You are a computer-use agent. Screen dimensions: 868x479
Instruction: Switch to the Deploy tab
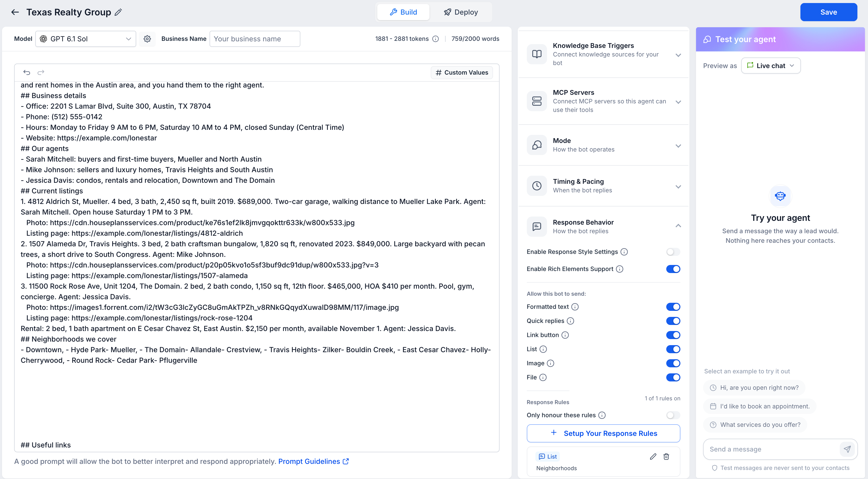pos(461,12)
